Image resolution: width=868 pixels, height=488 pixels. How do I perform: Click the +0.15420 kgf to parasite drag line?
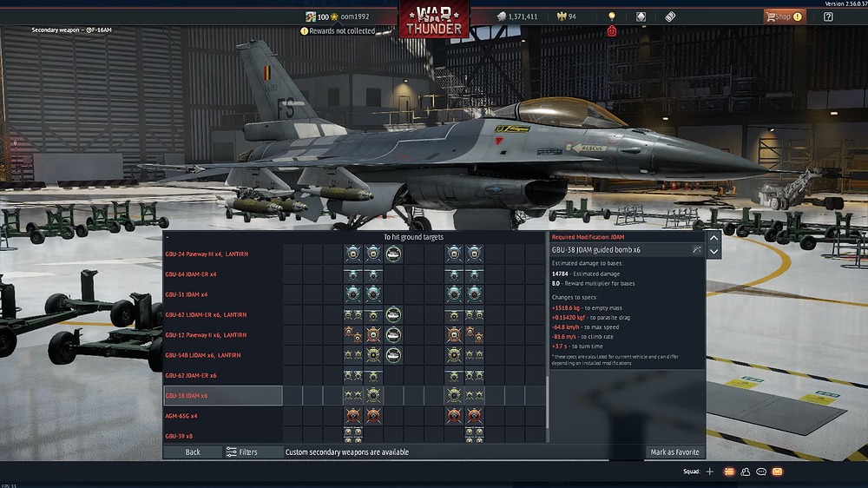[590, 318]
